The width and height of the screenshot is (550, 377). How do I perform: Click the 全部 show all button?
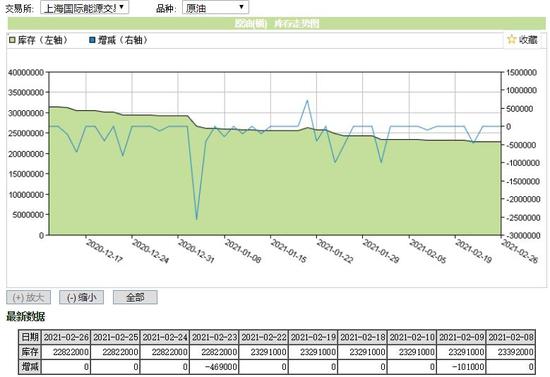(135, 297)
